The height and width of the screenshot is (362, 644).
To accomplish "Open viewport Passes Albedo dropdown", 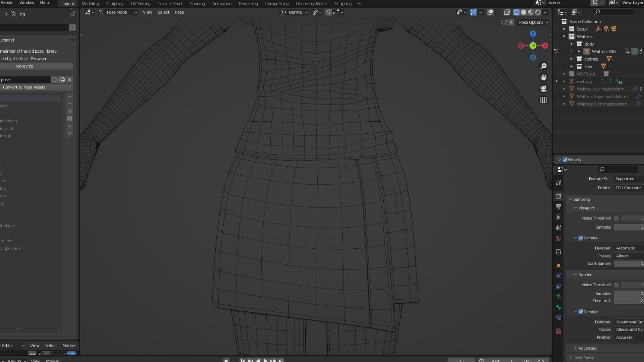I will (629, 256).
